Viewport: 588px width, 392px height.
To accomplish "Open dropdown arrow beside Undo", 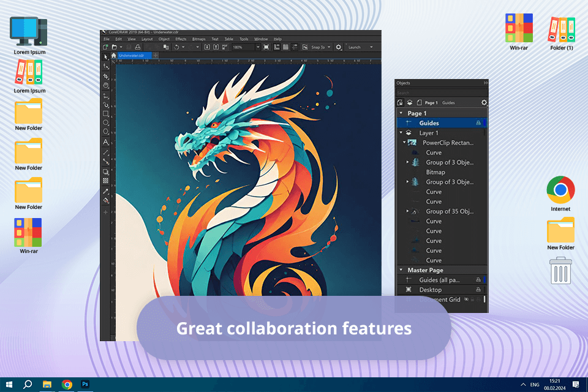I will [183, 47].
